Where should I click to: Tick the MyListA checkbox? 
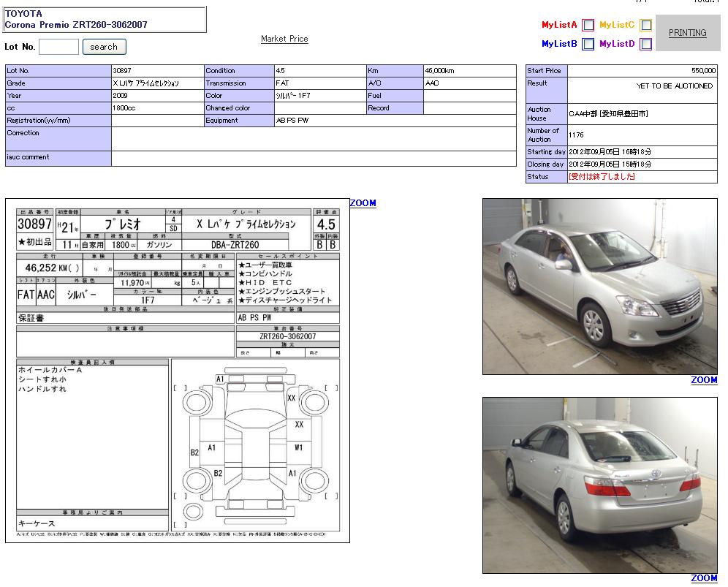point(588,26)
